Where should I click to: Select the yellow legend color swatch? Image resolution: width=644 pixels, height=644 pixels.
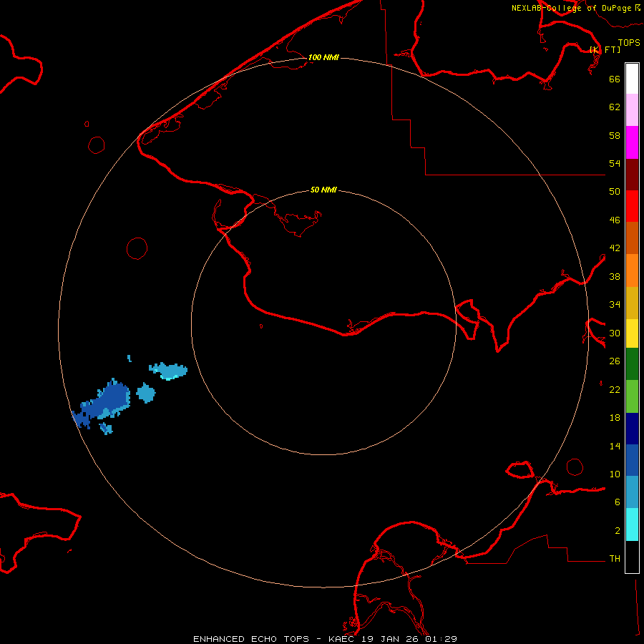[632, 333]
